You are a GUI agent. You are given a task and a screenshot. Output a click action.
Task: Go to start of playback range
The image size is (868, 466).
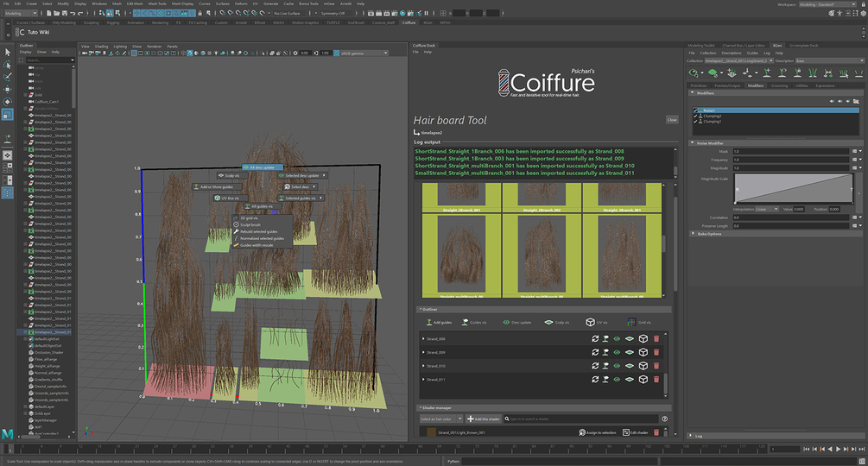pos(807,449)
